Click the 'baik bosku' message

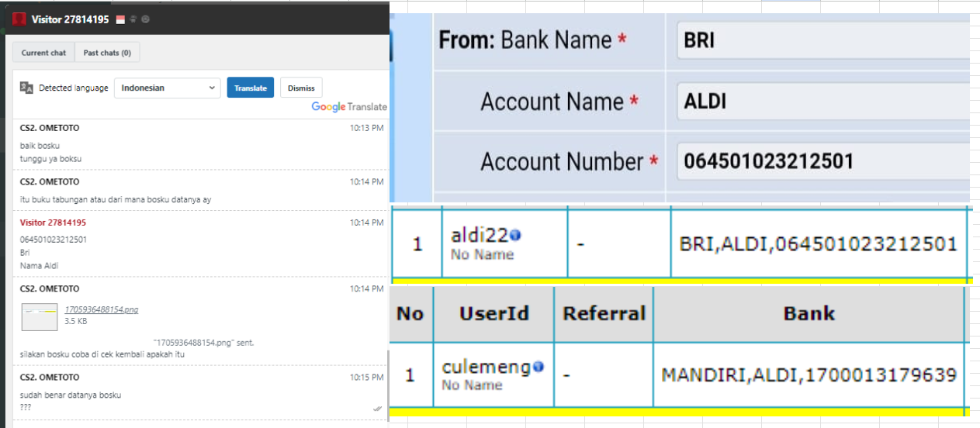click(40, 146)
